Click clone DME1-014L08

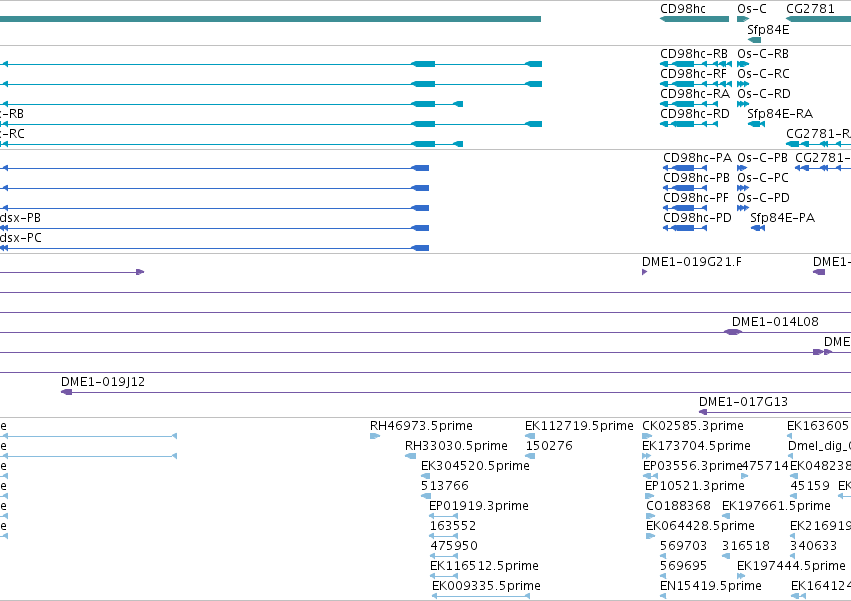(x=733, y=332)
